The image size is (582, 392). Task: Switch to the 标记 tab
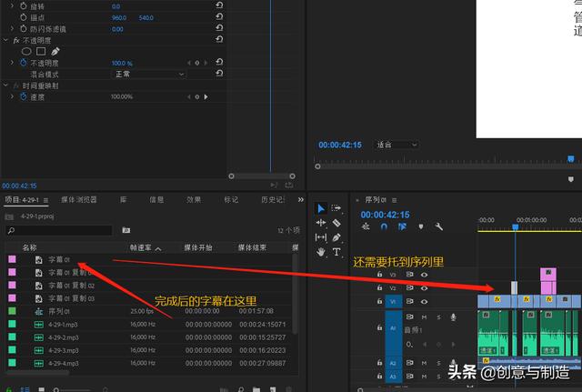pyautogui.click(x=231, y=200)
